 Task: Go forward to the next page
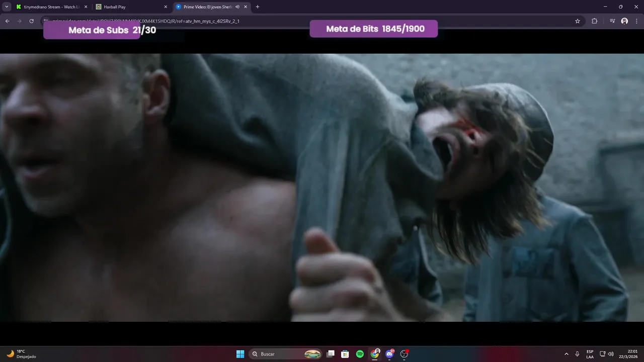pyautogui.click(x=20, y=21)
